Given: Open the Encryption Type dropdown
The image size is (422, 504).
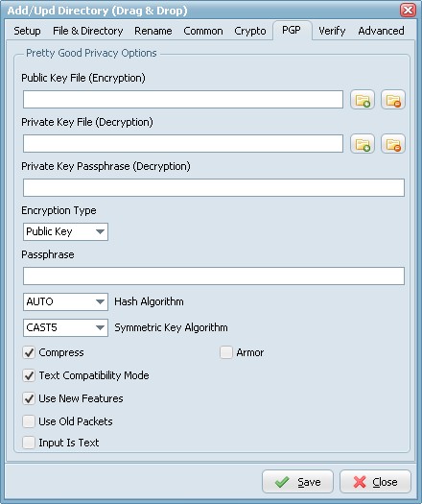Looking at the screenshot, I should (65, 231).
